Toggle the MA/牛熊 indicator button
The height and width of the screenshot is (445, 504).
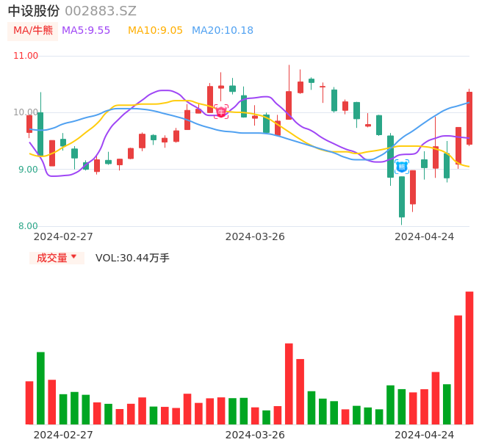tap(33, 31)
